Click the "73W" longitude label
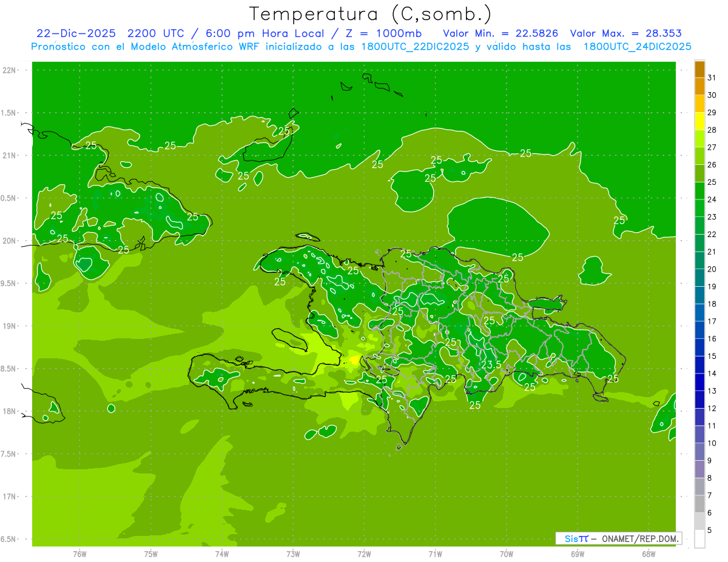 tap(292, 554)
